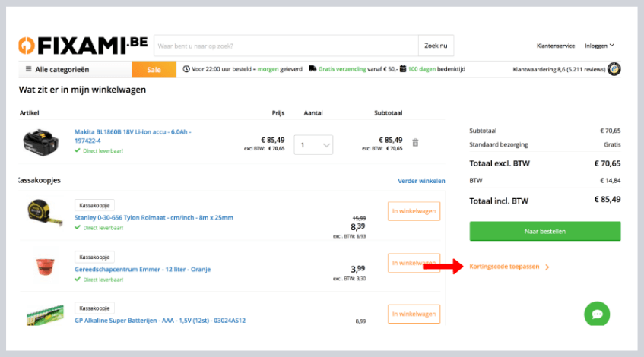Add the Oranje Emmer 'In winkelwagen'
This screenshot has width=644, height=357.
[x=414, y=263]
